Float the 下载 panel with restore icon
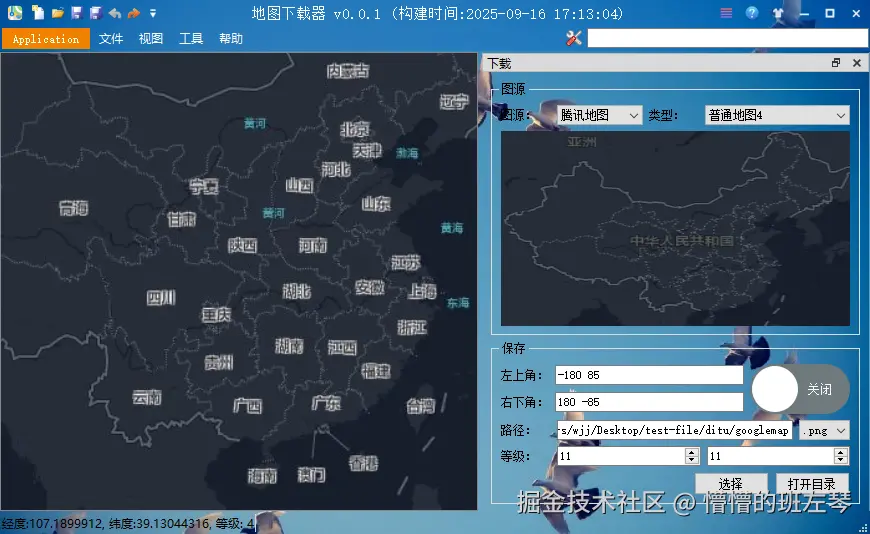The height and width of the screenshot is (534, 870). [836, 63]
